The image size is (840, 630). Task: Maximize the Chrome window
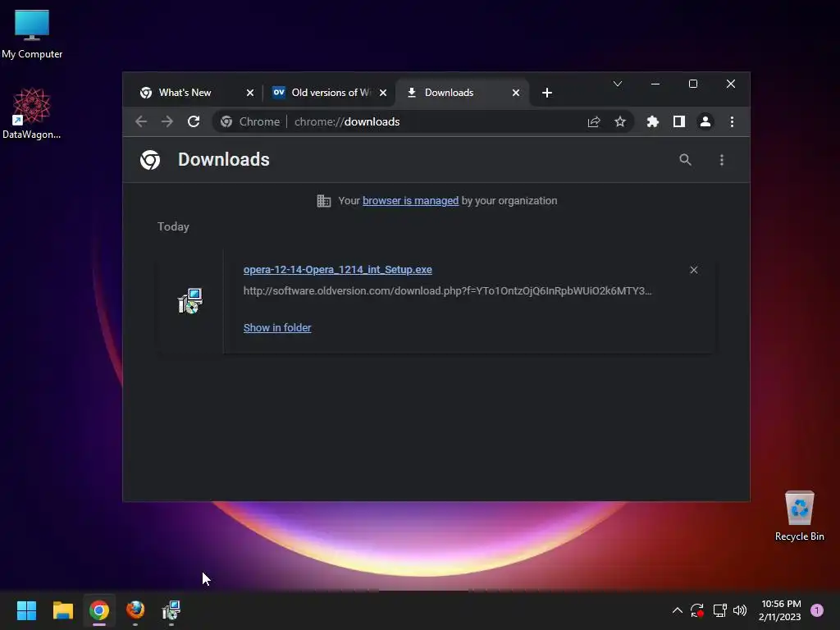692,84
